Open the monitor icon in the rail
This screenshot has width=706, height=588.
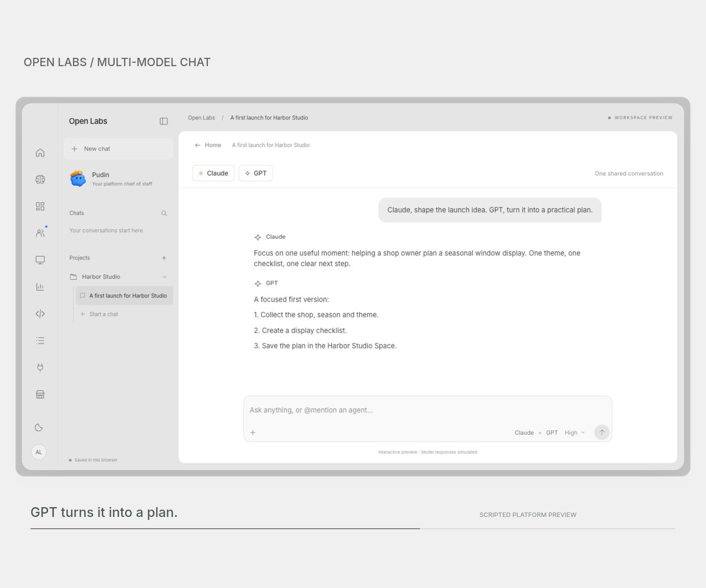pyautogui.click(x=40, y=260)
